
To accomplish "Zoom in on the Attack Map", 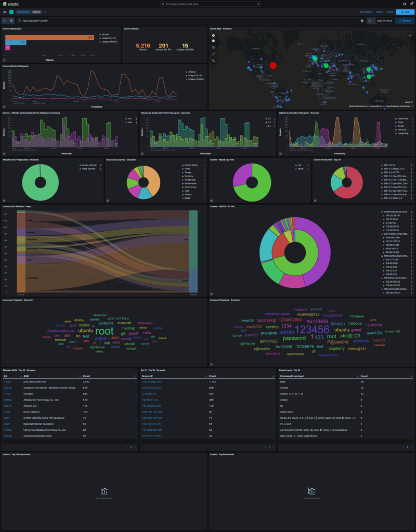I will point(213,35).
